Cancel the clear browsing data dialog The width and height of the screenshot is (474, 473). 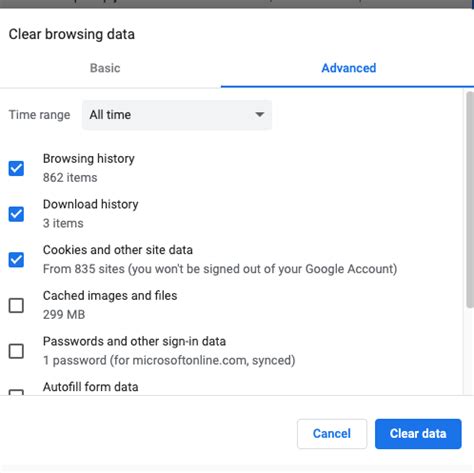click(332, 434)
